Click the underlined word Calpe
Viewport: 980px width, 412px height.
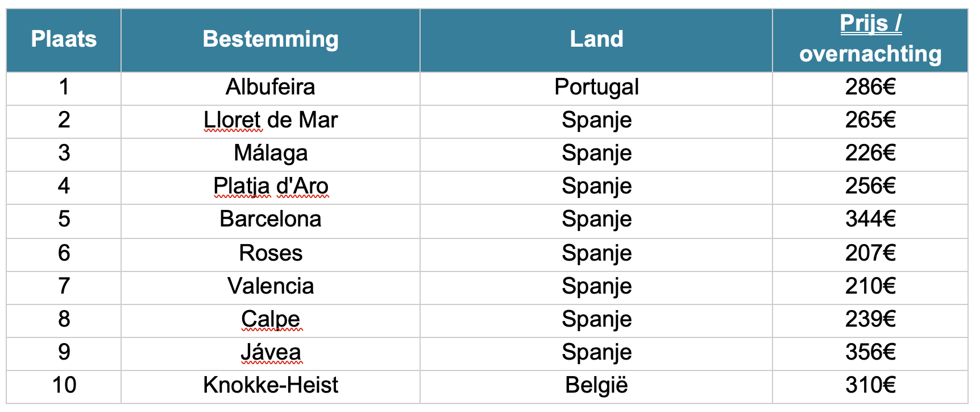pos(271,319)
